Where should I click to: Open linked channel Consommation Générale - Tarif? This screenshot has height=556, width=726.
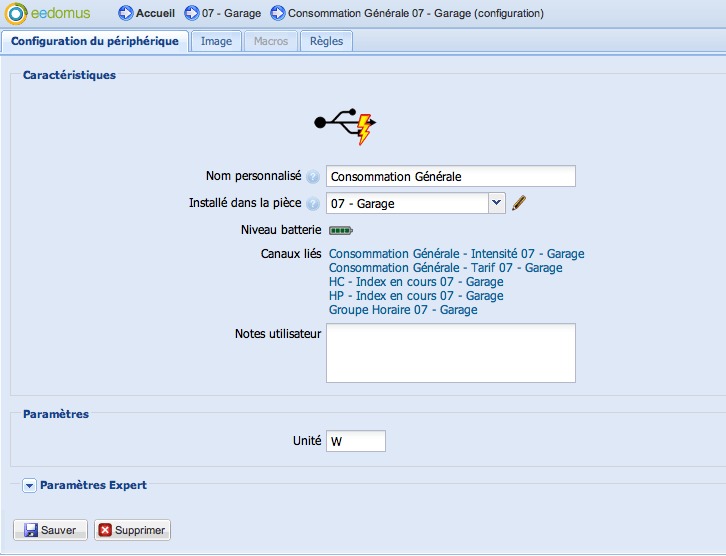coord(445,268)
